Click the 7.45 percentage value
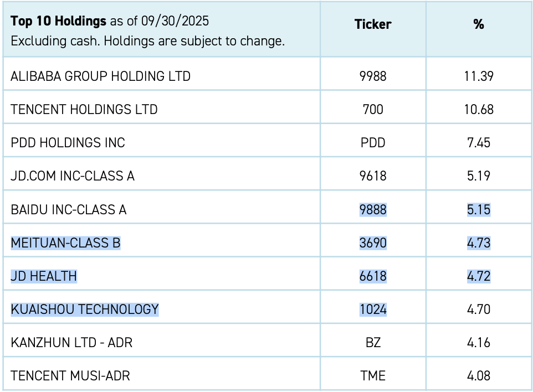 pyautogui.click(x=479, y=143)
